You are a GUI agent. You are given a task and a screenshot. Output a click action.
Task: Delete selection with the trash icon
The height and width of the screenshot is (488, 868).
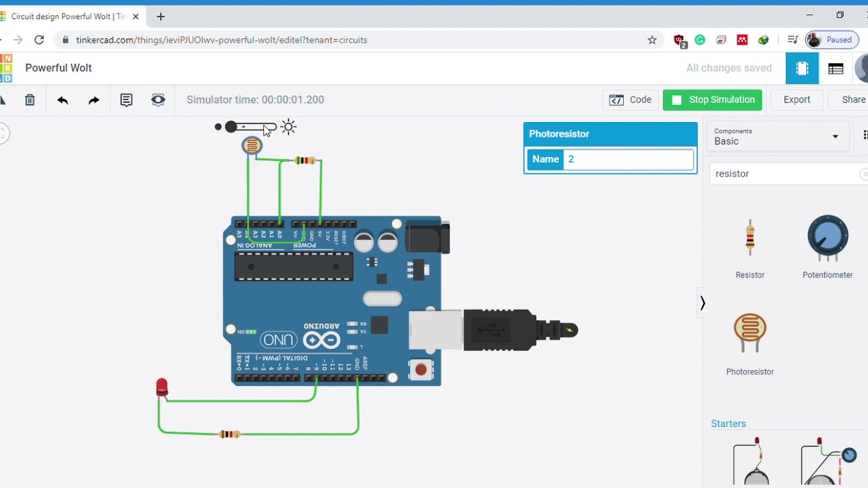tap(30, 100)
